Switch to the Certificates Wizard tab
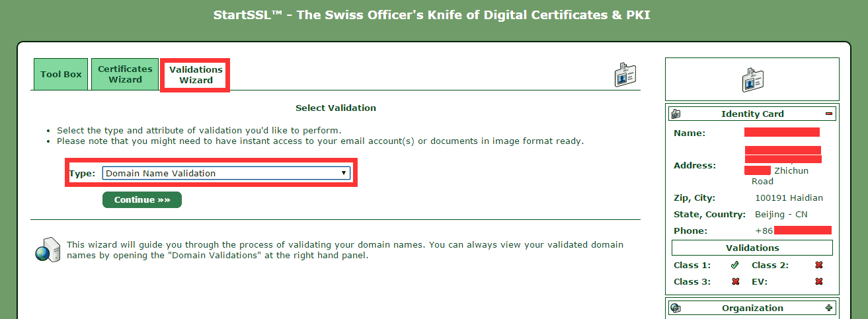The width and height of the screenshot is (868, 319). 125,74
